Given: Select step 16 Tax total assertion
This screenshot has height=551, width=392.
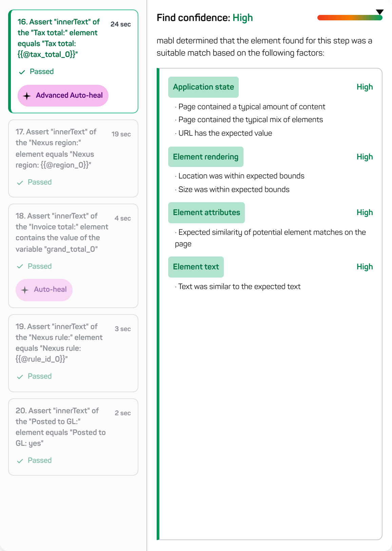Looking at the screenshot, I should click(x=73, y=61).
